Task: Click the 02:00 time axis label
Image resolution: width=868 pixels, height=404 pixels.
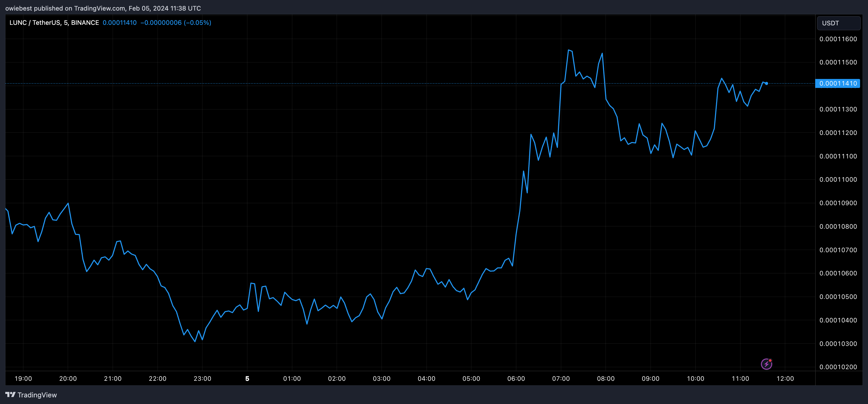Action: [337, 378]
